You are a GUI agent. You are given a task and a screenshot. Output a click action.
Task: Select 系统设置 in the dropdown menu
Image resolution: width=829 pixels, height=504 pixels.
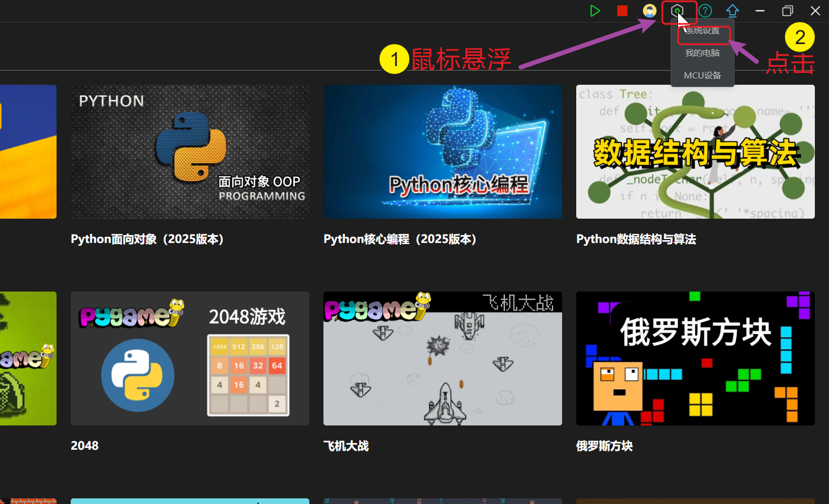702,31
